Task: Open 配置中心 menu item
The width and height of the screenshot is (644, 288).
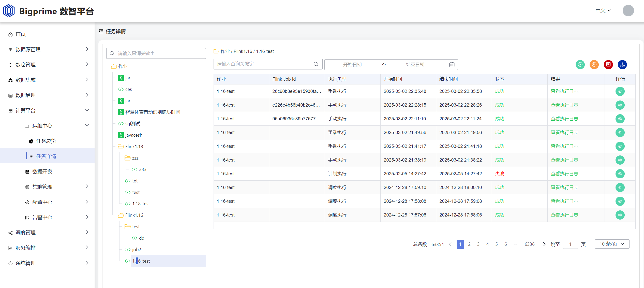Action: tap(47, 202)
